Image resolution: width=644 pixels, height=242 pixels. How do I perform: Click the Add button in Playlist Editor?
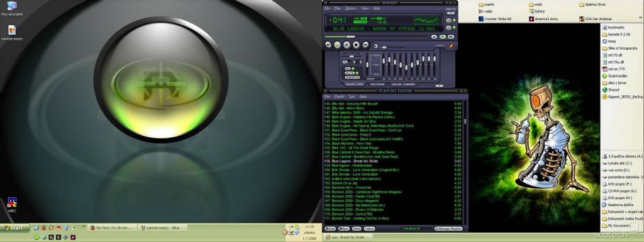tap(330, 228)
